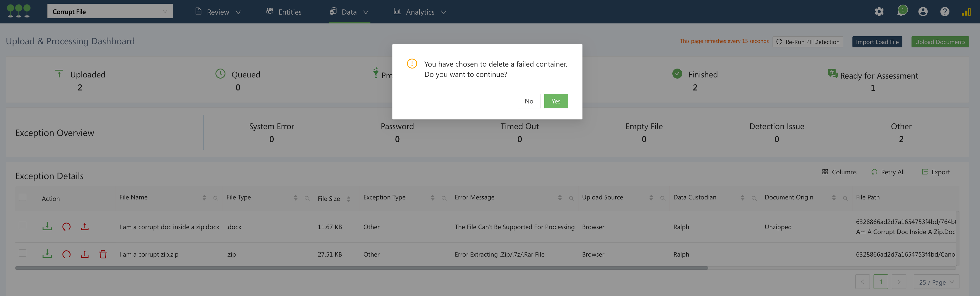980x296 pixels.
Task: Retry processing the corrupt zip.zip row
Action: 66,254
